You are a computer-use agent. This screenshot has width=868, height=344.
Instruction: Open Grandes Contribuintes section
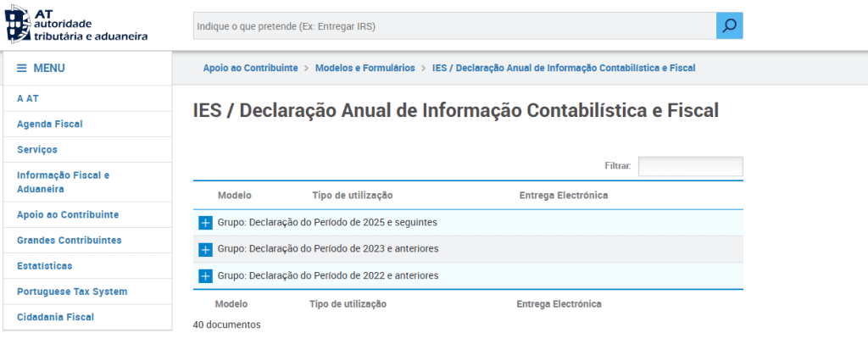click(x=70, y=240)
